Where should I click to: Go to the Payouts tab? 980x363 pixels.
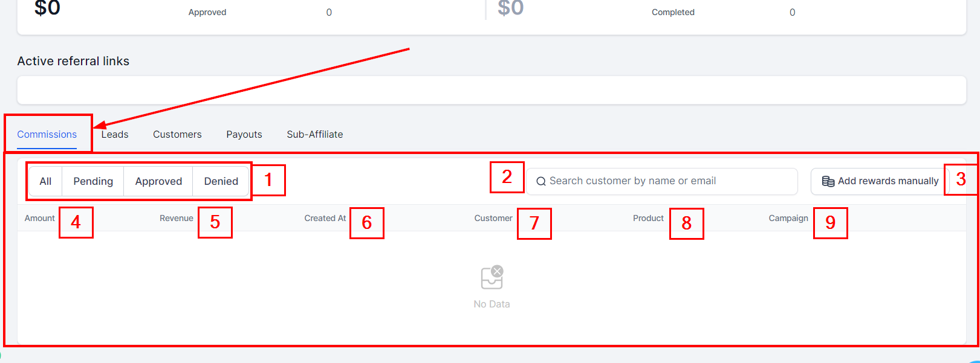tap(244, 134)
